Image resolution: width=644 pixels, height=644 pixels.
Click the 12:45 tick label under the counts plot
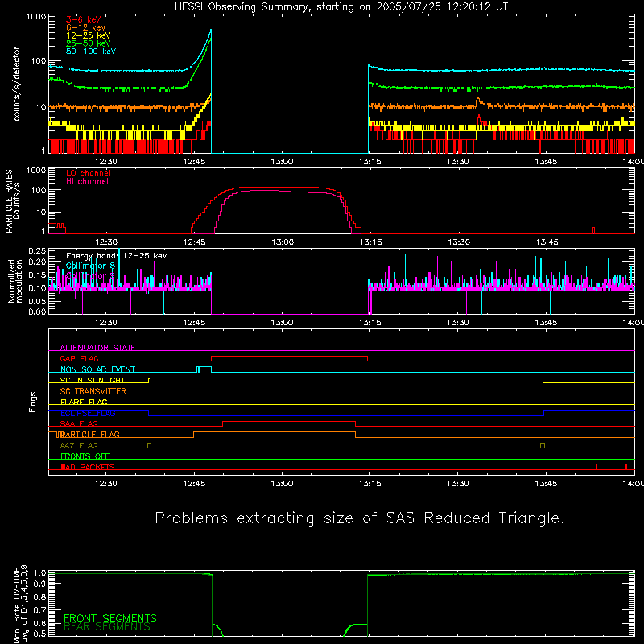[x=194, y=162]
